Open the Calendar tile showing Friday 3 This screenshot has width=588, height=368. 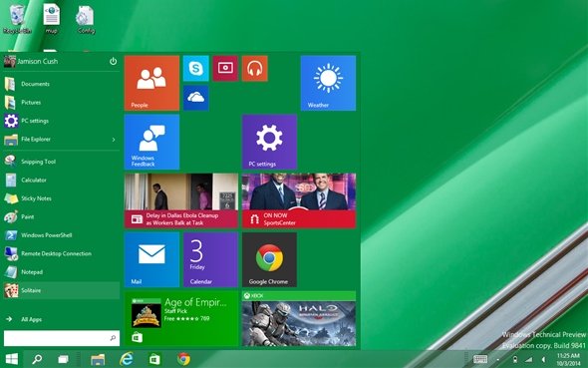[x=210, y=259]
